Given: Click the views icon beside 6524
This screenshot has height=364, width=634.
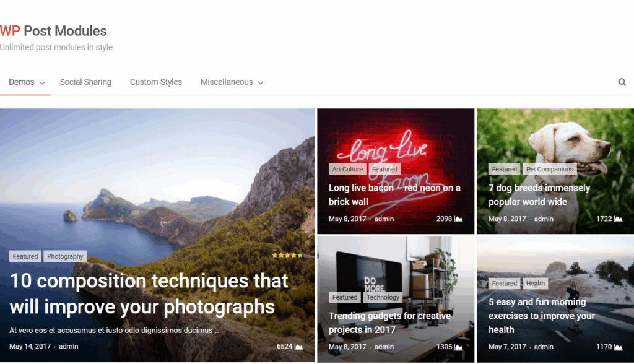Looking at the screenshot, I should (x=298, y=347).
